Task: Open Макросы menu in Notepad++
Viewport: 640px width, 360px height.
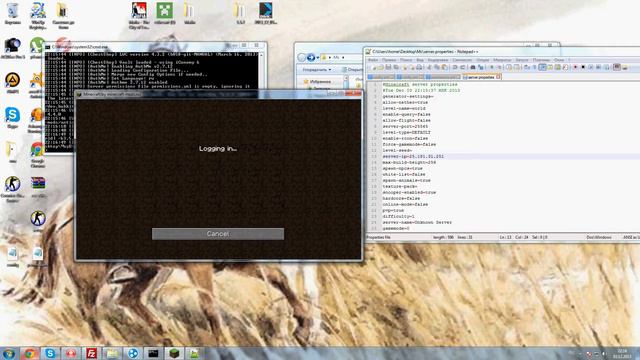Action: click(x=501, y=60)
